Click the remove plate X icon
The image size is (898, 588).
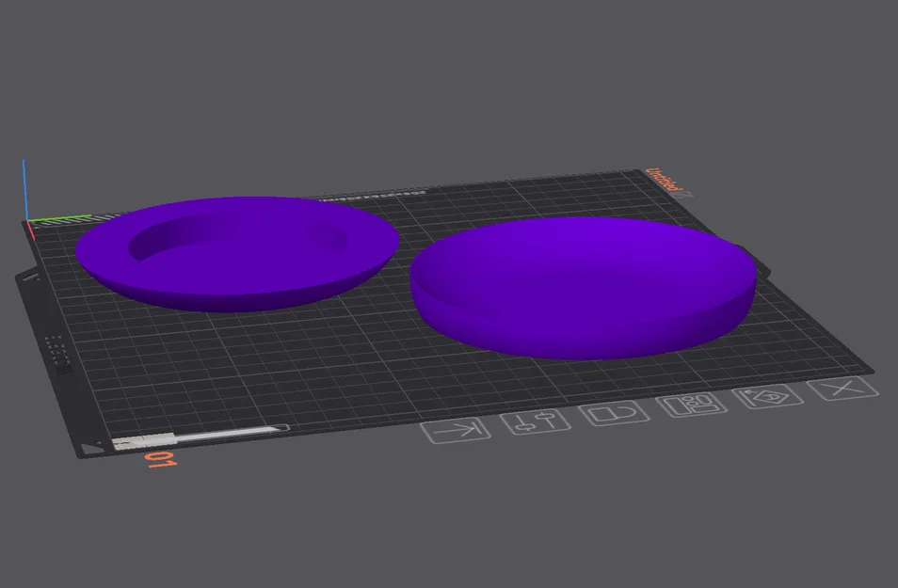842,389
